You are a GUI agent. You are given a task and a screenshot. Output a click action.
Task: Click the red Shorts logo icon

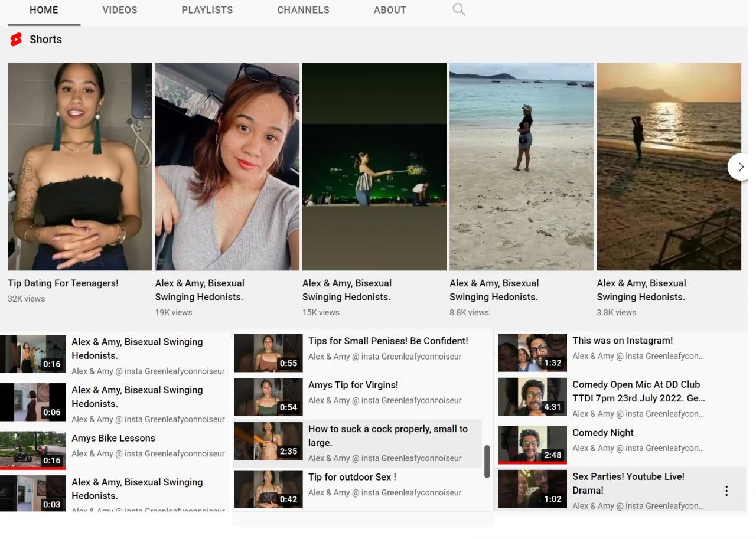16,40
